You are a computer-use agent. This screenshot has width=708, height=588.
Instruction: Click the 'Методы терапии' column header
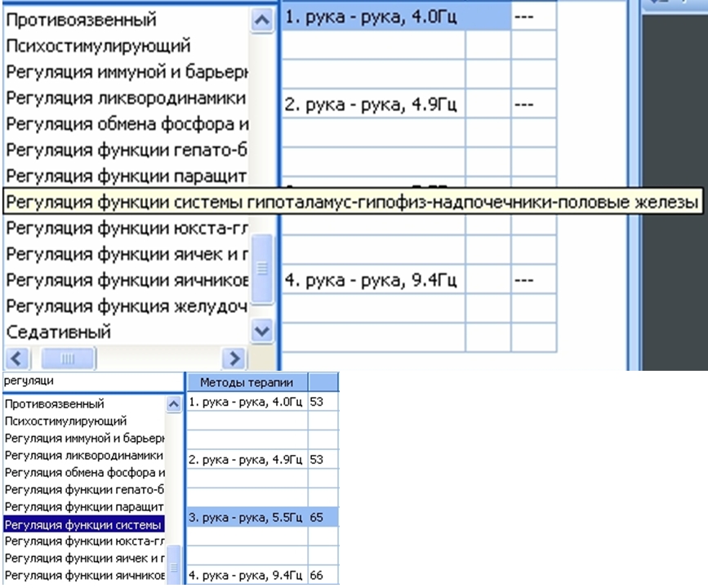[247, 382]
